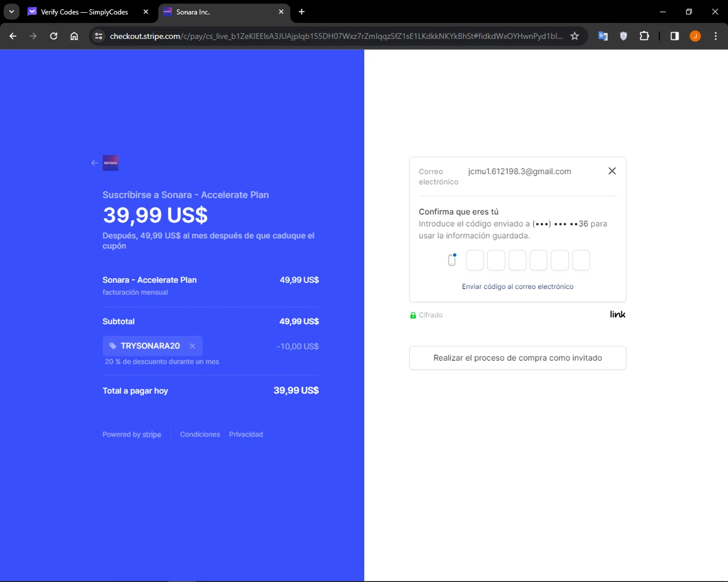This screenshot has height=582, width=728.
Task: Click the Sonara logo thumbnail
Action: point(111,163)
